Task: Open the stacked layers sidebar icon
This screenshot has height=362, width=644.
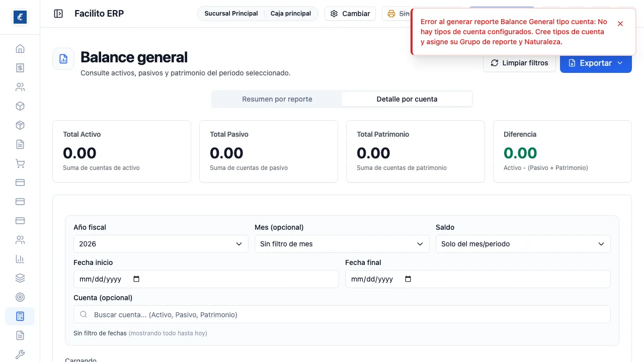Action: [20, 278]
